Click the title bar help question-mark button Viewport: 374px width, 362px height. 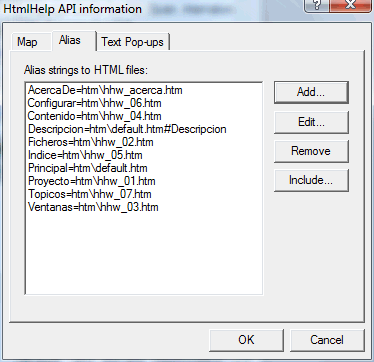(317, 6)
